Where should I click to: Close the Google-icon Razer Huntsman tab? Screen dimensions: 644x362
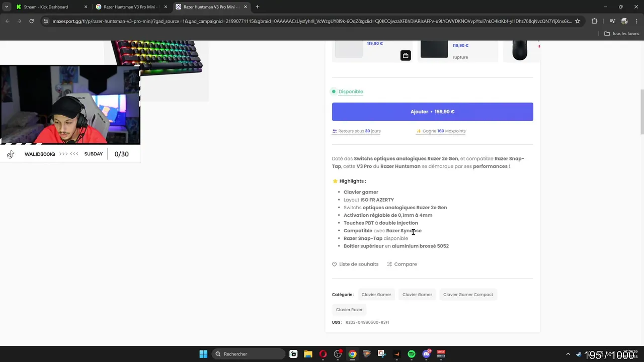click(x=166, y=7)
